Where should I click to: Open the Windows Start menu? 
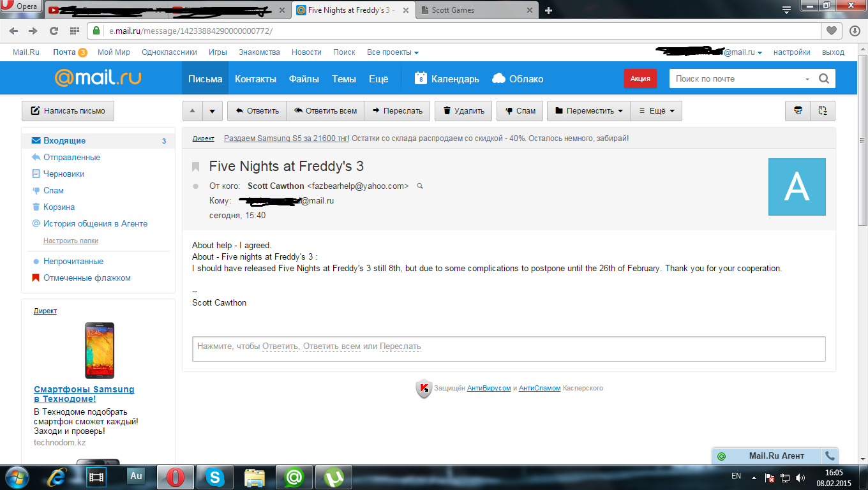(x=16, y=477)
